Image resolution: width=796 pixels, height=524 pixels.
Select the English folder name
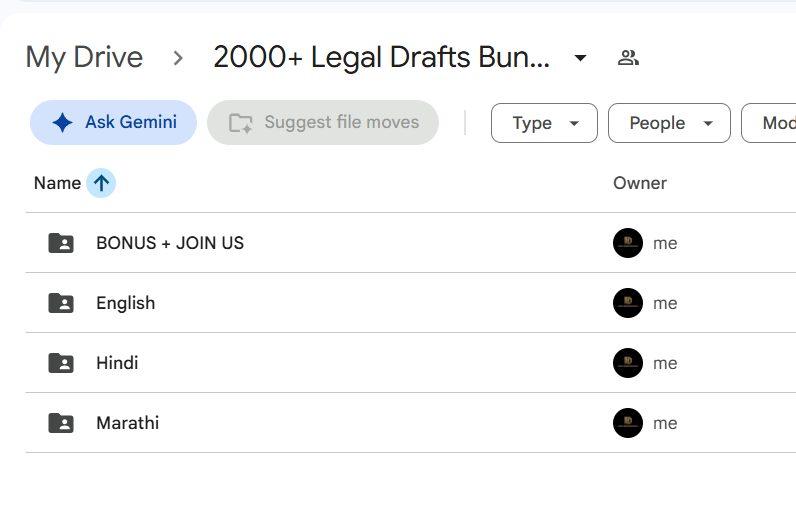125,303
